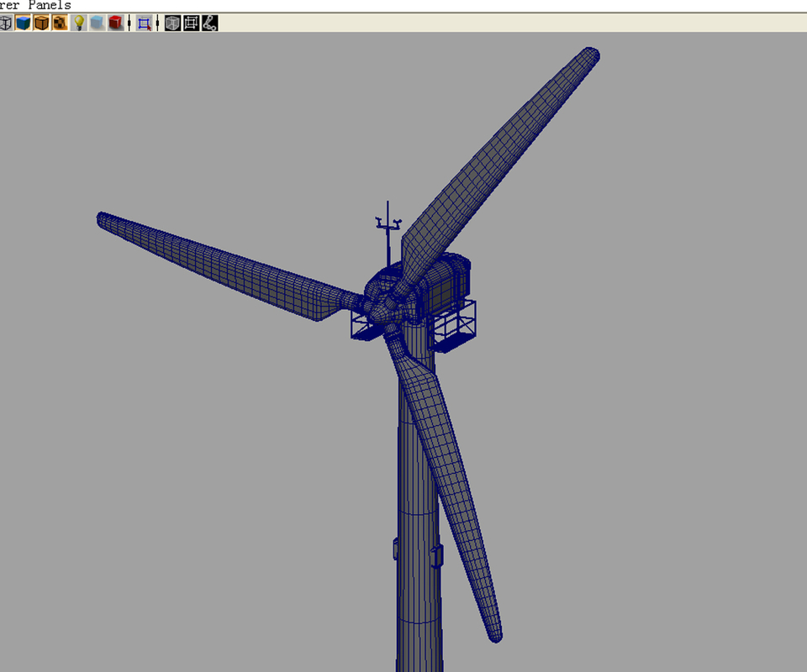Open the Renderer menu

pos(8,5)
